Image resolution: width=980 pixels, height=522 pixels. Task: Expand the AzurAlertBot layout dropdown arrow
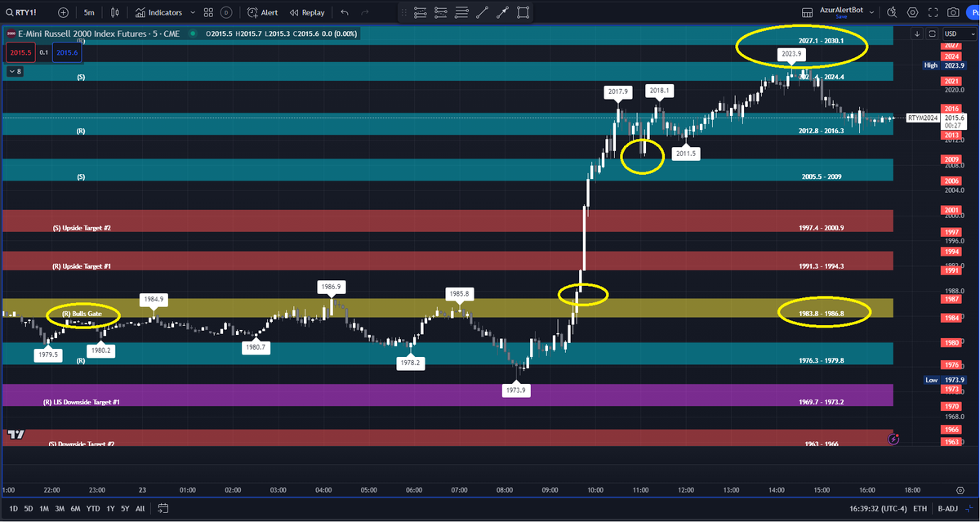[x=872, y=12]
